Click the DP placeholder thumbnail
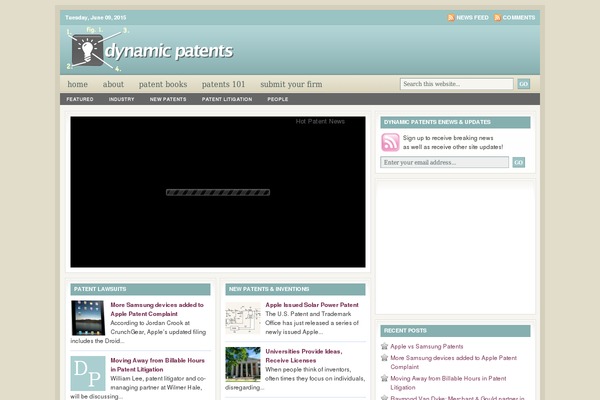Screen dimensions: 600x400 88,373
